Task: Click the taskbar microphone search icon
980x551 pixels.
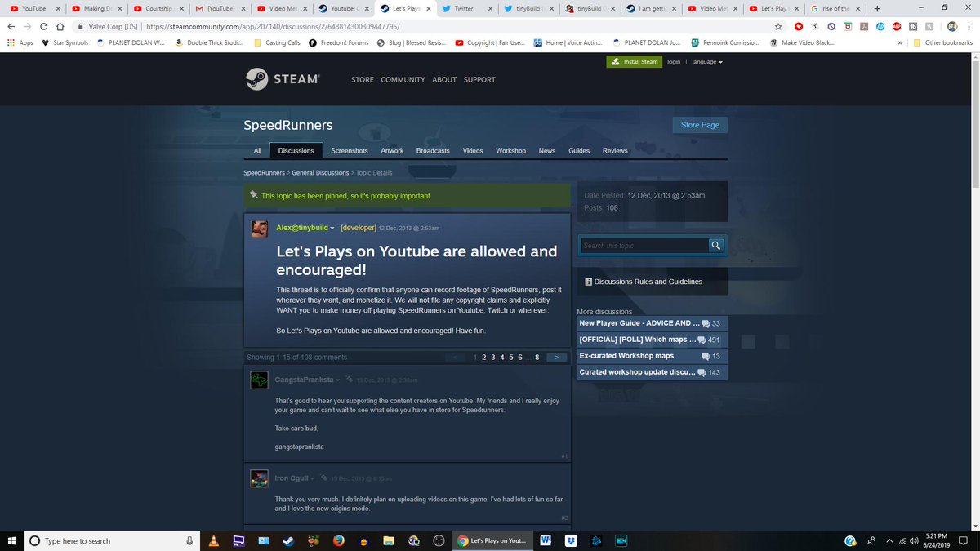Action: pos(189,540)
